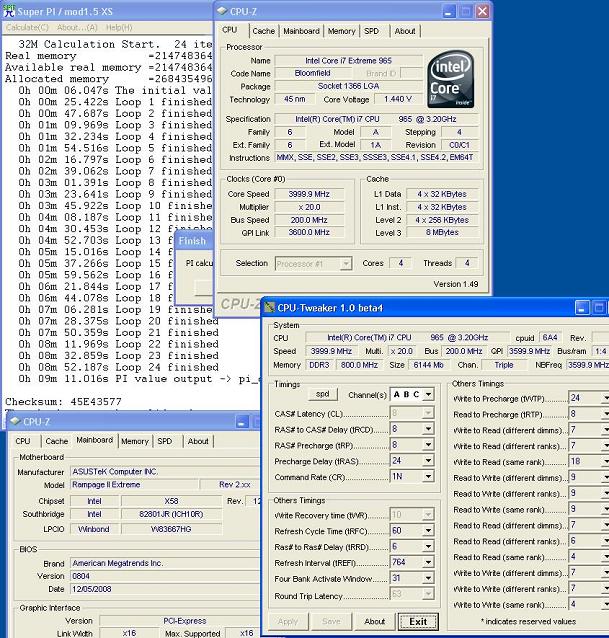This screenshot has width=609, height=638.
Task: Click the CPU-Tweaker title bar icon
Action: (x=269, y=308)
